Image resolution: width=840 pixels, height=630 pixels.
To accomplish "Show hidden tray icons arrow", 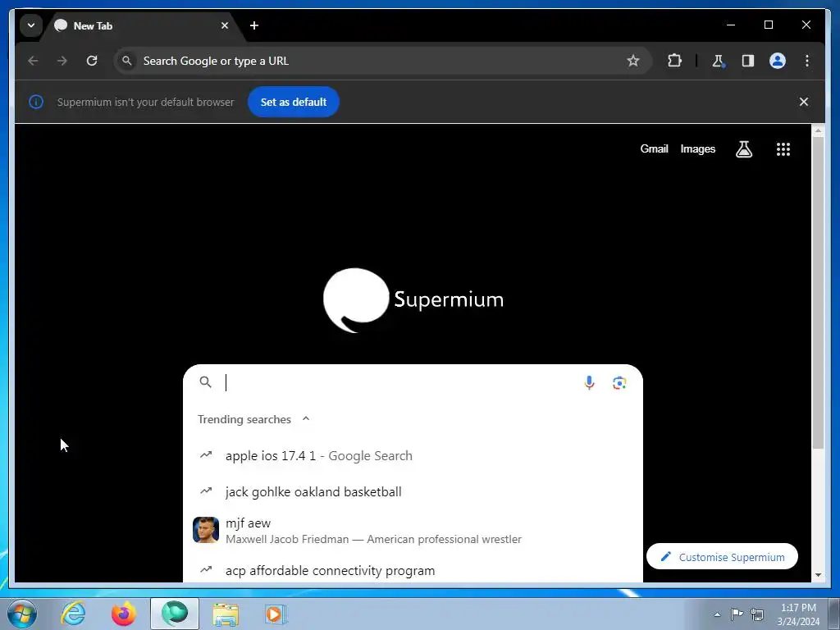I will pos(717,614).
